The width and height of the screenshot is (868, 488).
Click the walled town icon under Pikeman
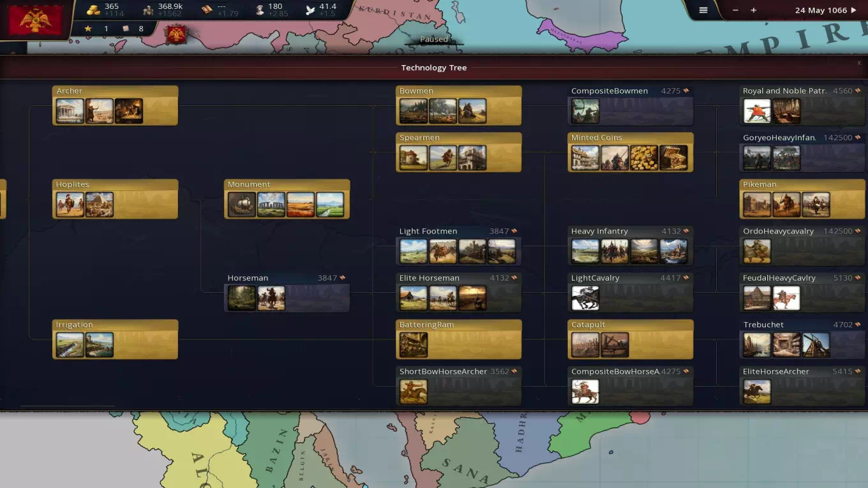coord(757,205)
